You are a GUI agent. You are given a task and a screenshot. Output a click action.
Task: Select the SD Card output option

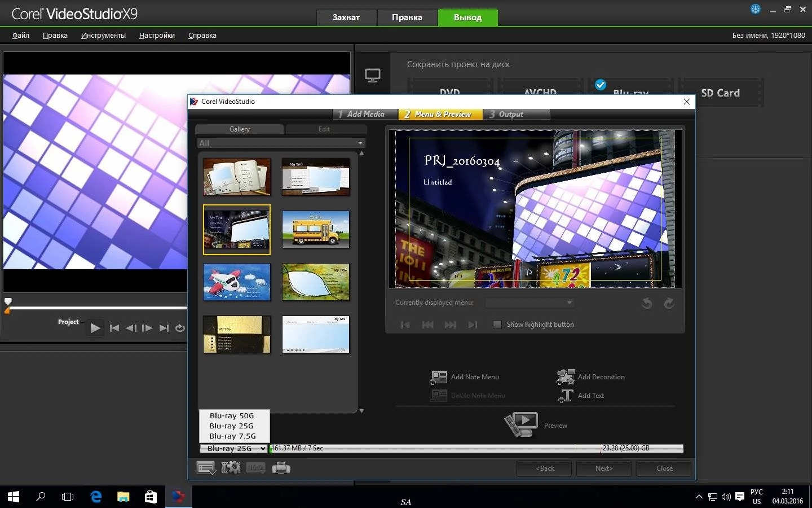[x=720, y=93]
